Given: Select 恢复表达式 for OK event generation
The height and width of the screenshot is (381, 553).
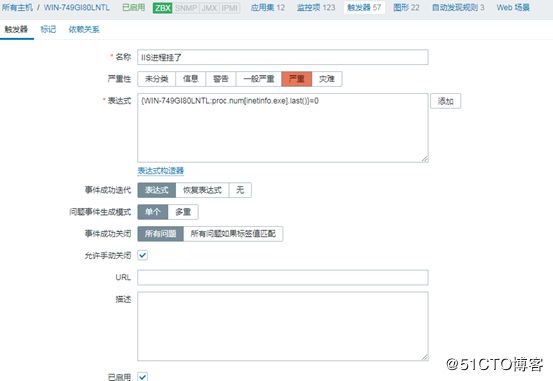Looking at the screenshot, I should coord(202,190).
